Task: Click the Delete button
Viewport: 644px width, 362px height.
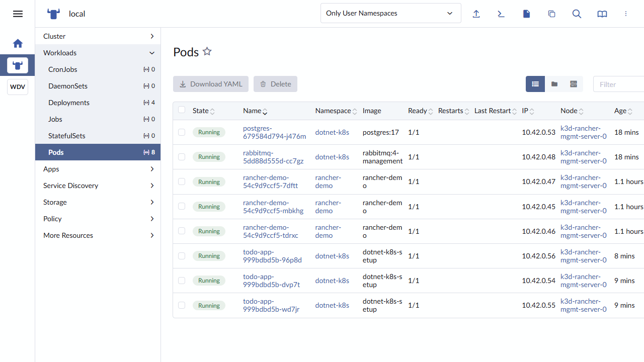Action: (275, 84)
